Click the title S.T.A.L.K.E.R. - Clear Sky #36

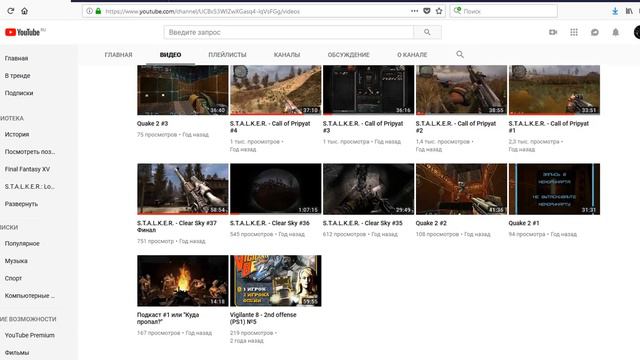(270, 223)
